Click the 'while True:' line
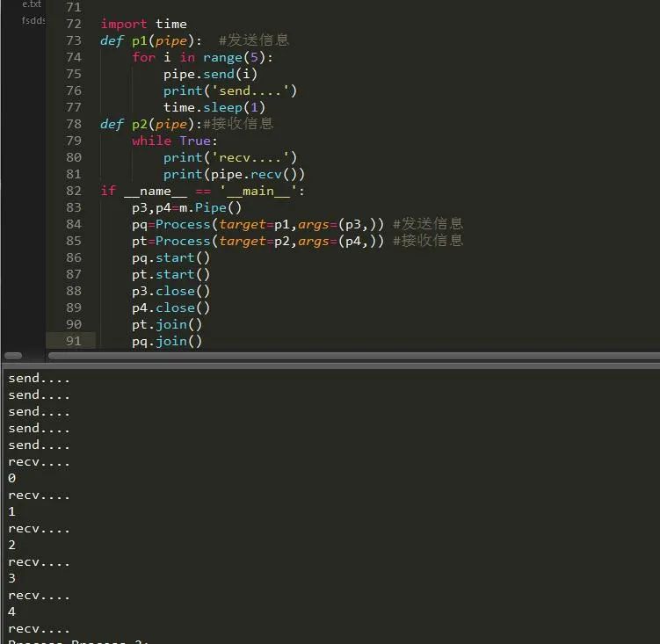This screenshot has width=660, height=644. pyautogui.click(x=175, y=141)
